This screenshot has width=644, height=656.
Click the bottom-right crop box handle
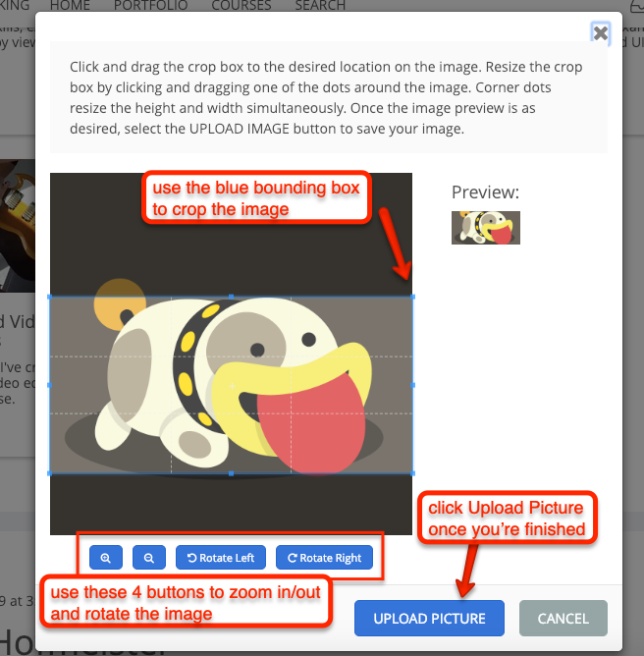412,473
